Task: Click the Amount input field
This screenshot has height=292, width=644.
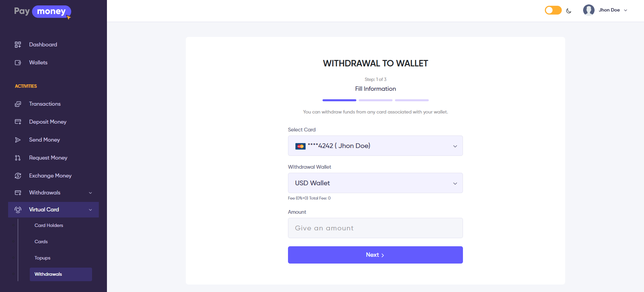Action: coord(375,228)
